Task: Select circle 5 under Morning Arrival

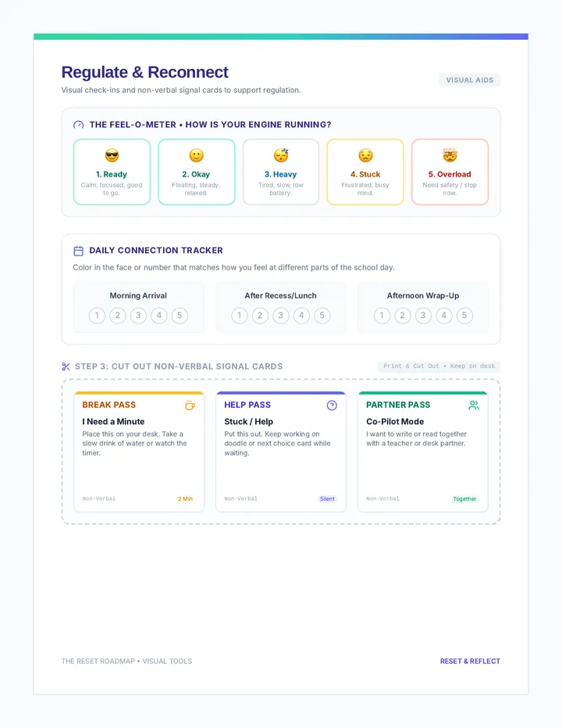Action: 180,316
